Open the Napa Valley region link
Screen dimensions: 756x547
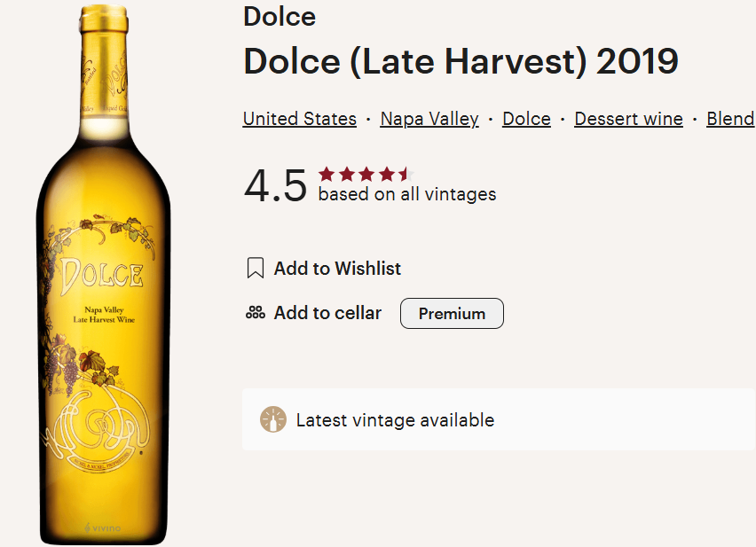429,119
